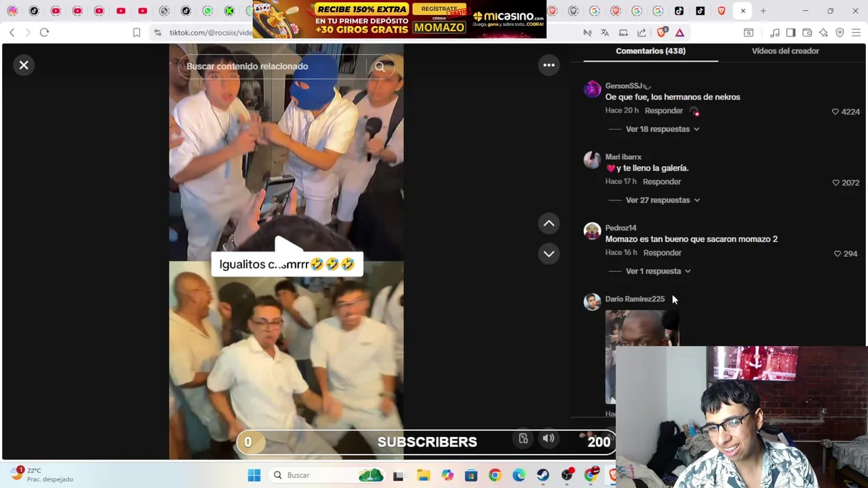Screen dimensions: 868x488
Task: Close the TikTok video viewer with X
Action: (24, 65)
